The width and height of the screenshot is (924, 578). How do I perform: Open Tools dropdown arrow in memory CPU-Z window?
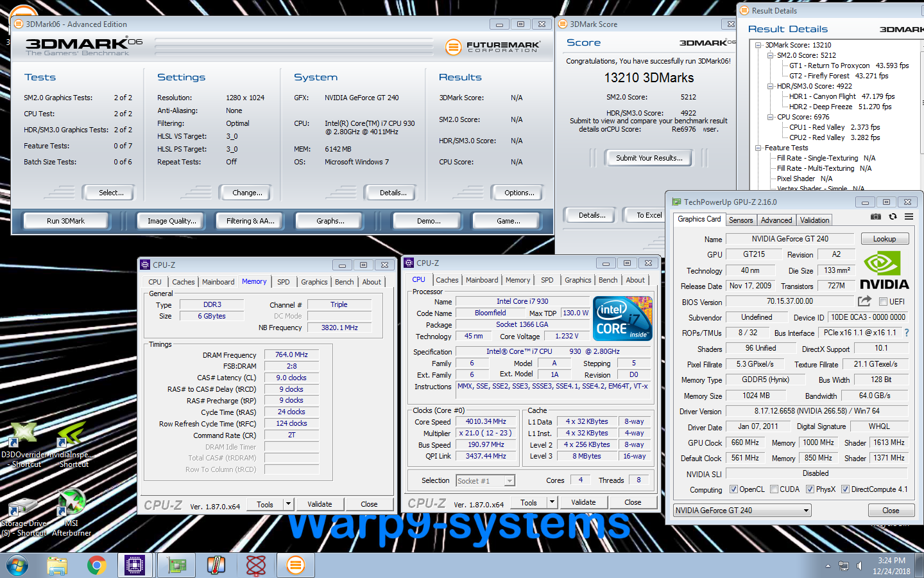click(x=288, y=504)
